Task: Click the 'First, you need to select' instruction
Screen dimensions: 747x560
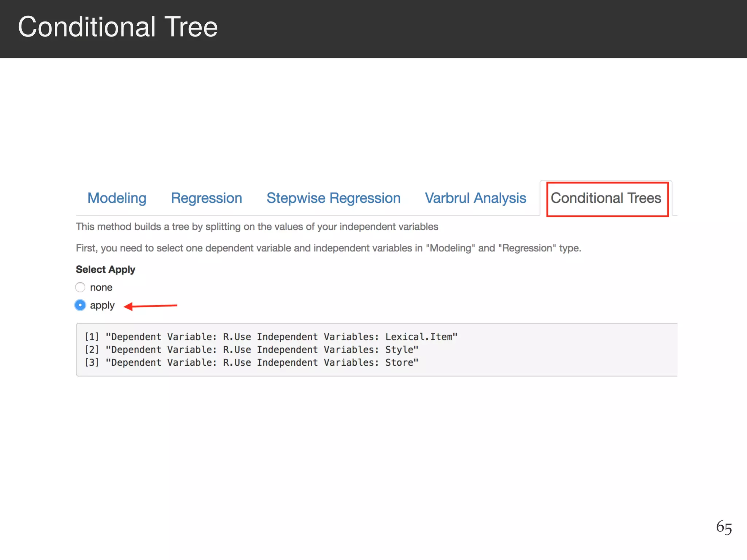Action: (x=328, y=248)
